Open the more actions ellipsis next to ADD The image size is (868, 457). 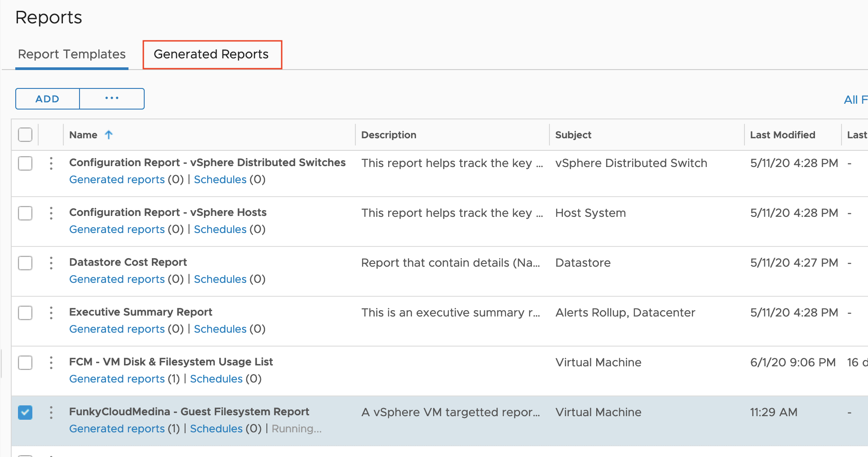[x=112, y=99]
